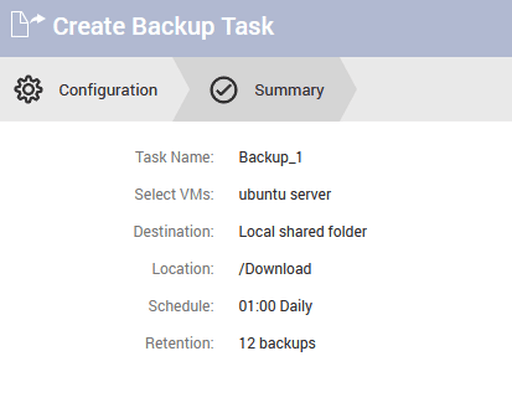Click the Location label
Viewport: 512px width, 413px height.
(183, 269)
